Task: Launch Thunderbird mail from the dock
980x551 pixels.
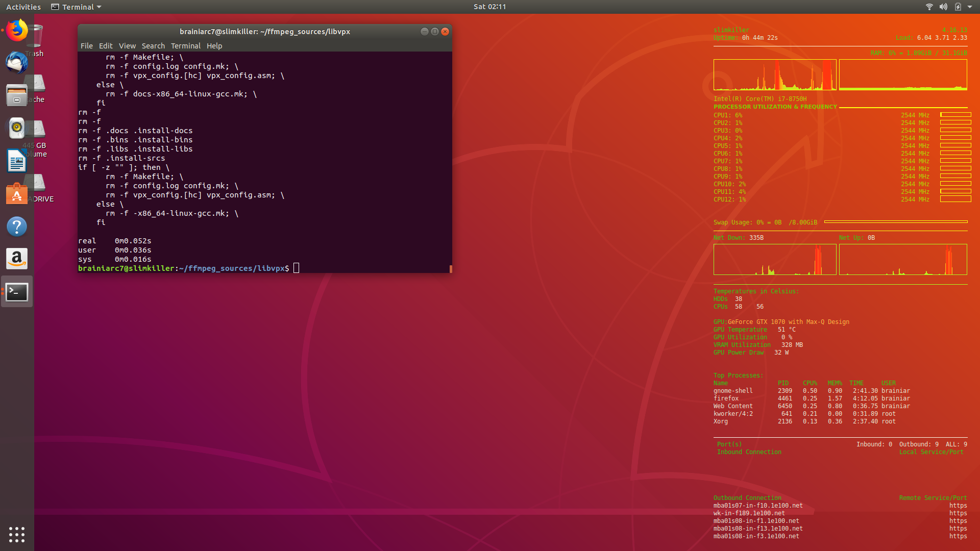Action: tap(17, 63)
